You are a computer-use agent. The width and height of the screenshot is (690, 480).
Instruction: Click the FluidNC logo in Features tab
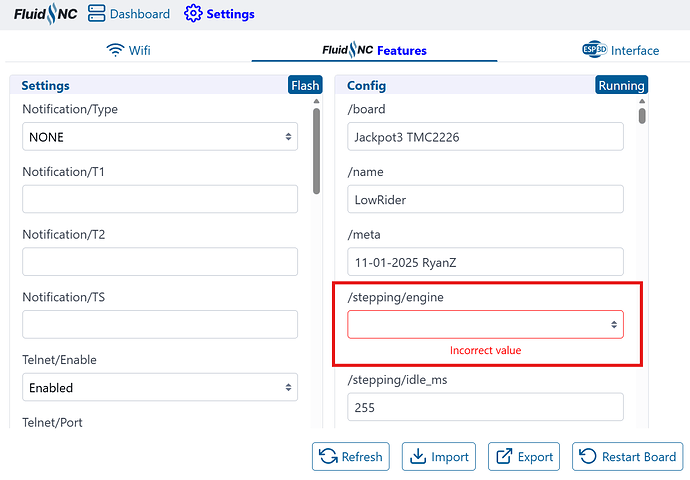click(x=348, y=50)
